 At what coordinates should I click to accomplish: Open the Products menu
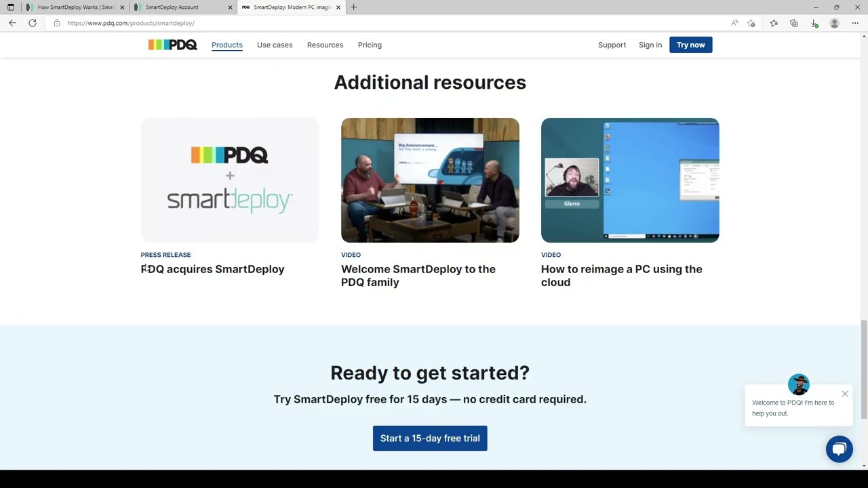coord(226,45)
